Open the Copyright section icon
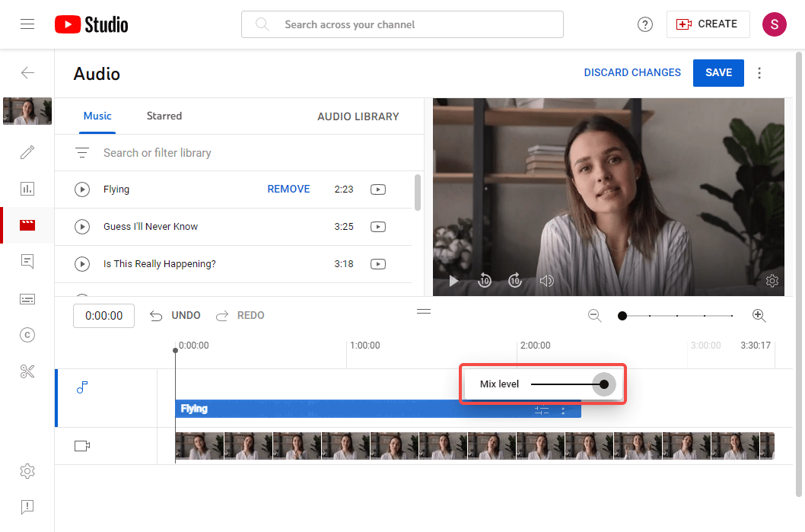The height and width of the screenshot is (532, 805). click(27, 335)
